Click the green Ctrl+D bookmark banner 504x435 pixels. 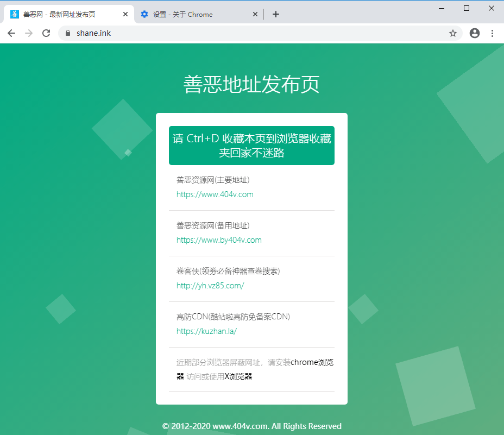tap(251, 146)
